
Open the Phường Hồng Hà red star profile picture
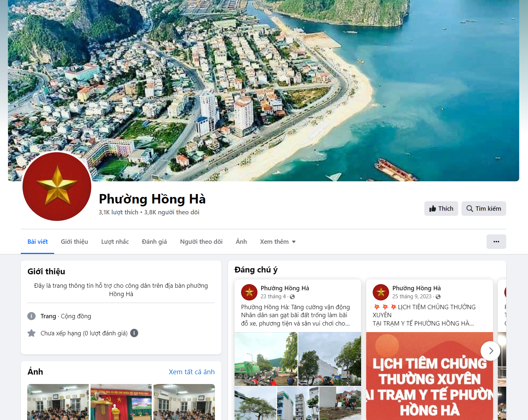tap(57, 186)
